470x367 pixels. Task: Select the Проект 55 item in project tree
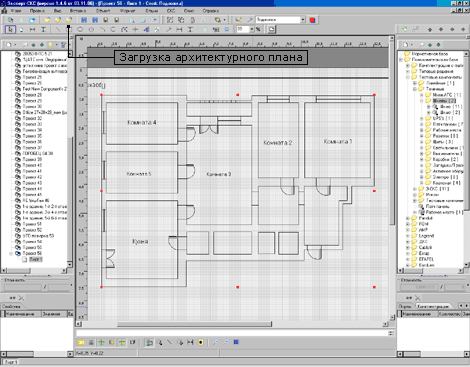(32, 247)
